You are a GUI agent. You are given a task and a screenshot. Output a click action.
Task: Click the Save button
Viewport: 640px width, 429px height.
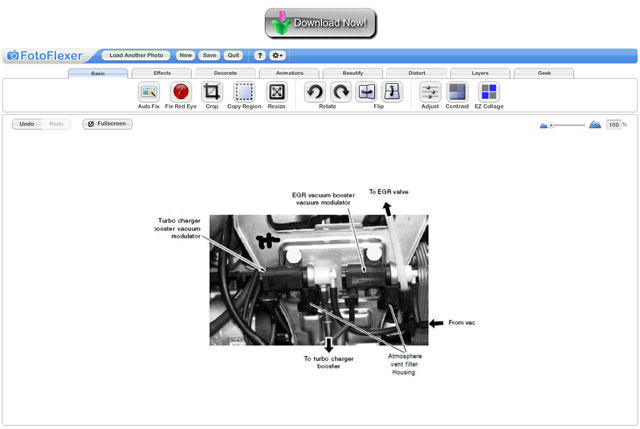209,55
